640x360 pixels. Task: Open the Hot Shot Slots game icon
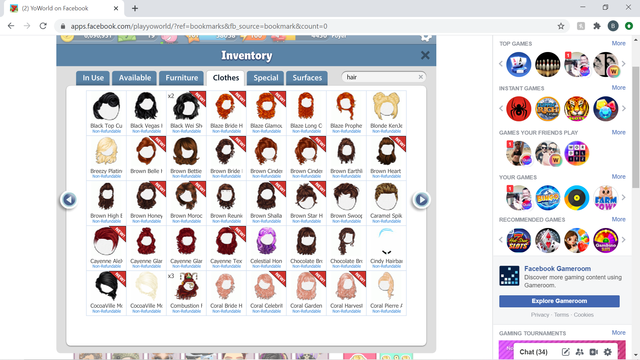tap(519, 240)
